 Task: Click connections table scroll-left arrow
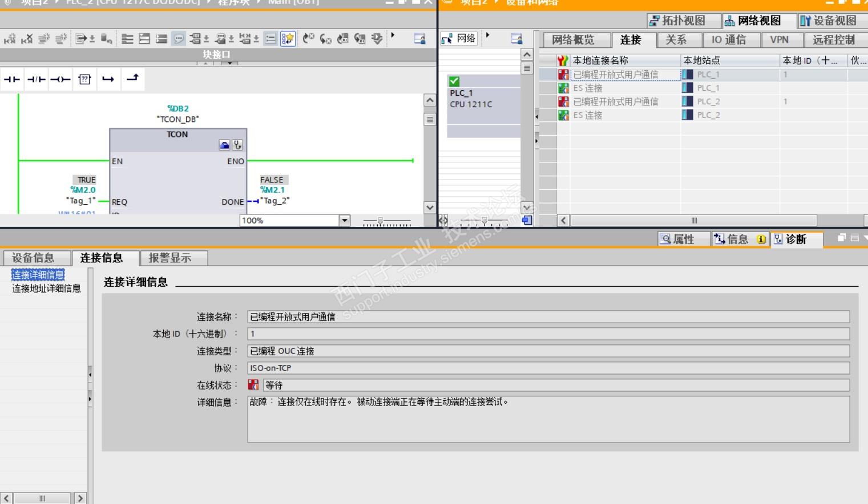563,221
